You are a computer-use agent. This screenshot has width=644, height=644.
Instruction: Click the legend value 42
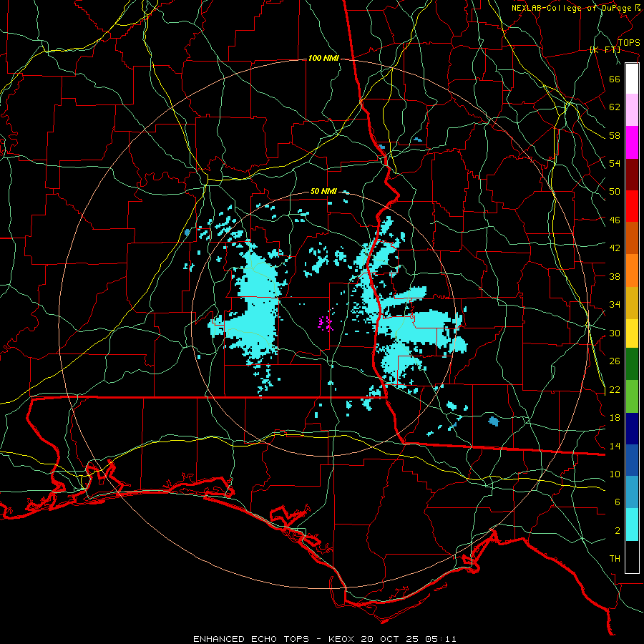tap(615, 248)
